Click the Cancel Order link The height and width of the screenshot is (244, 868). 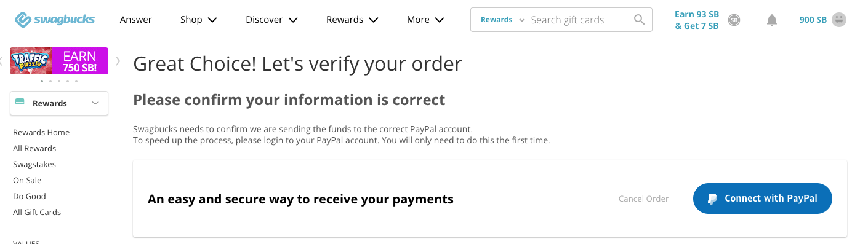pyautogui.click(x=643, y=199)
